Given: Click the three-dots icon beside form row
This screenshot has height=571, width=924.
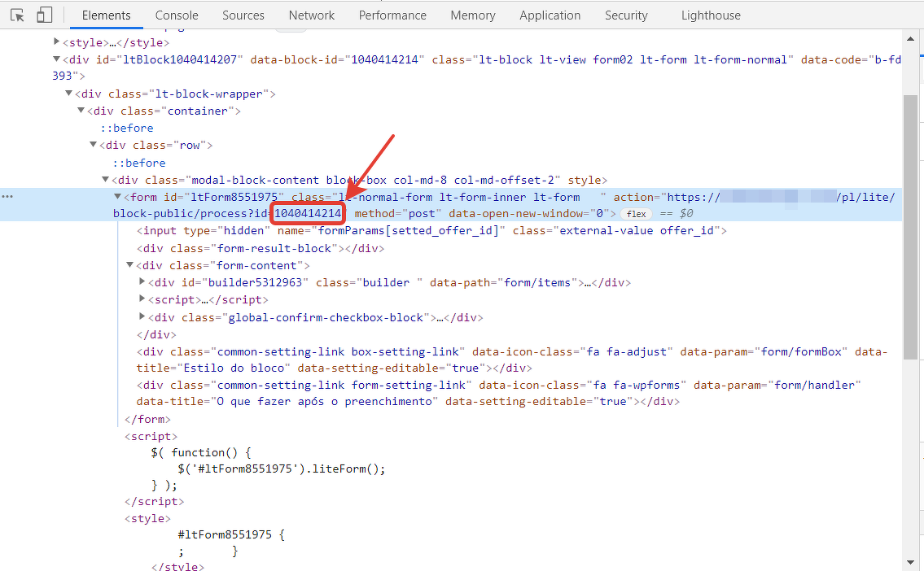Looking at the screenshot, I should click(7, 197).
